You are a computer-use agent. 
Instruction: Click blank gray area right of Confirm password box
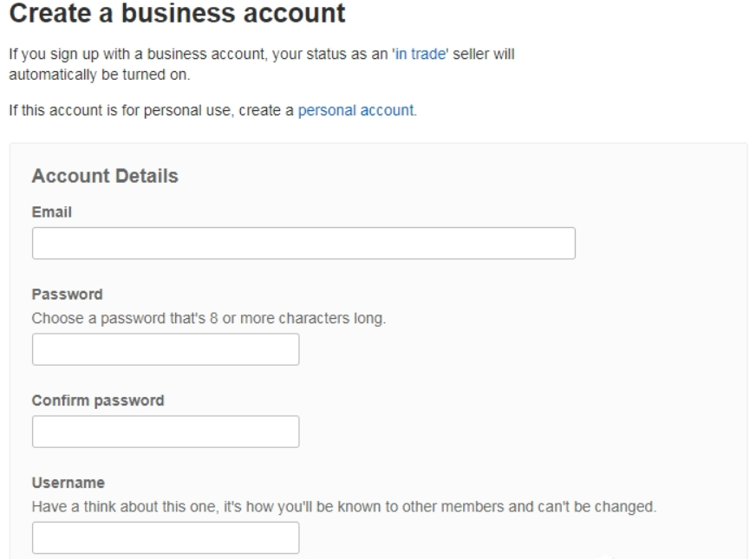coord(520,432)
